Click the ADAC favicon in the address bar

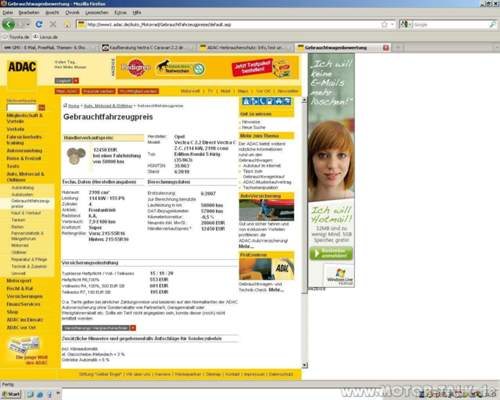coord(81,24)
